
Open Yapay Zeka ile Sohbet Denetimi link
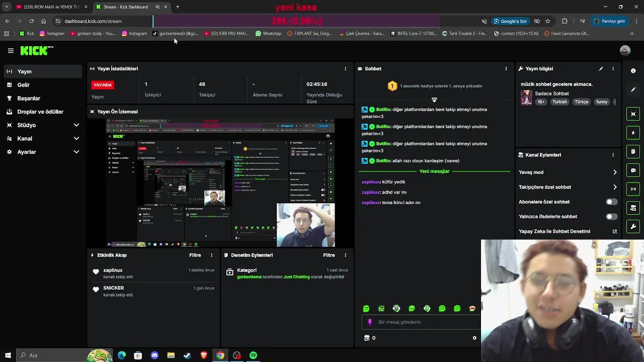tap(568, 231)
